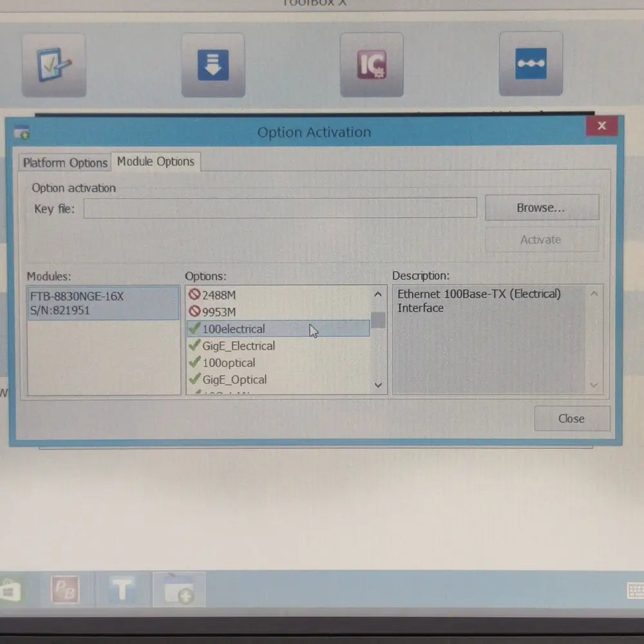Open the blue connector dots icon
Image resolution: width=644 pixels, height=644 pixels.
(531, 64)
